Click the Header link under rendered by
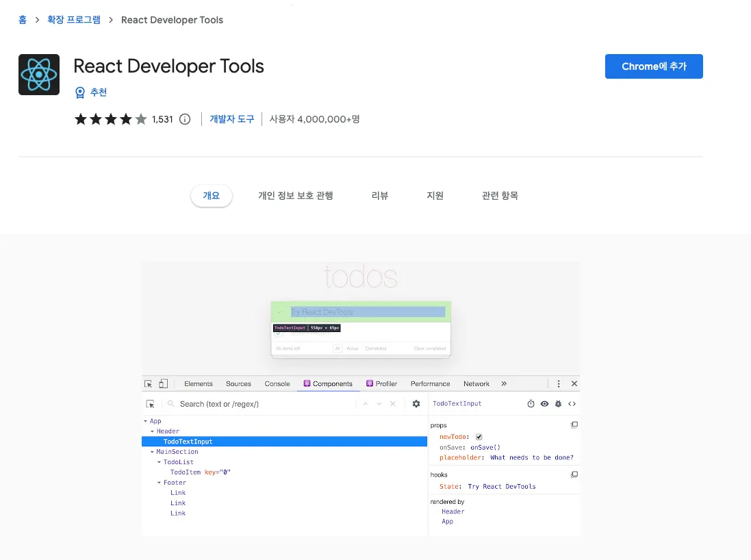The width and height of the screenshot is (751, 560). pyautogui.click(x=453, y=511)
